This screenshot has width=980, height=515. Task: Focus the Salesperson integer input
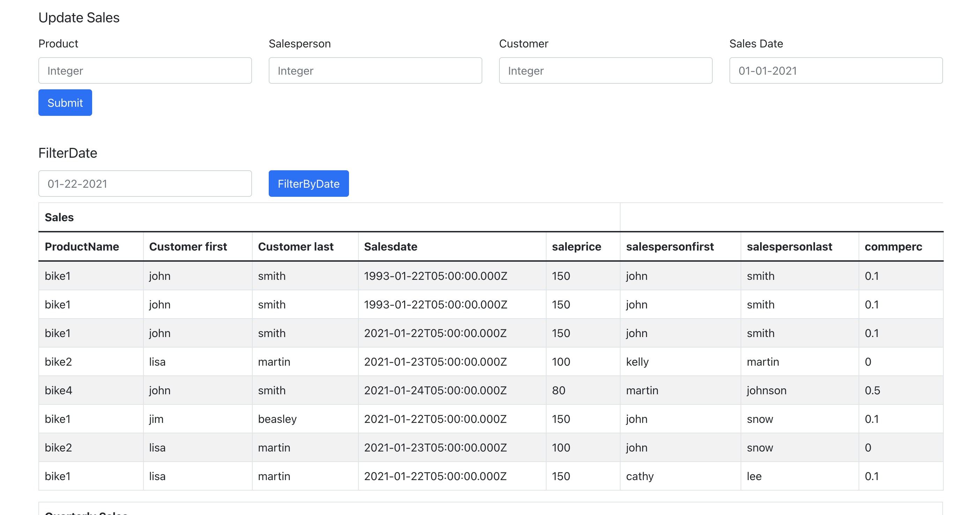pyautogui.click(x=375, y=70)
